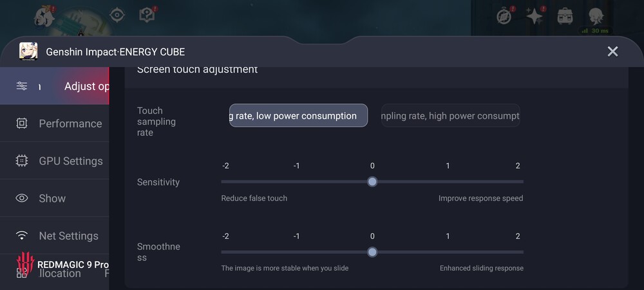
Task: Open the game backpack inventory icon
Action: 565,16
